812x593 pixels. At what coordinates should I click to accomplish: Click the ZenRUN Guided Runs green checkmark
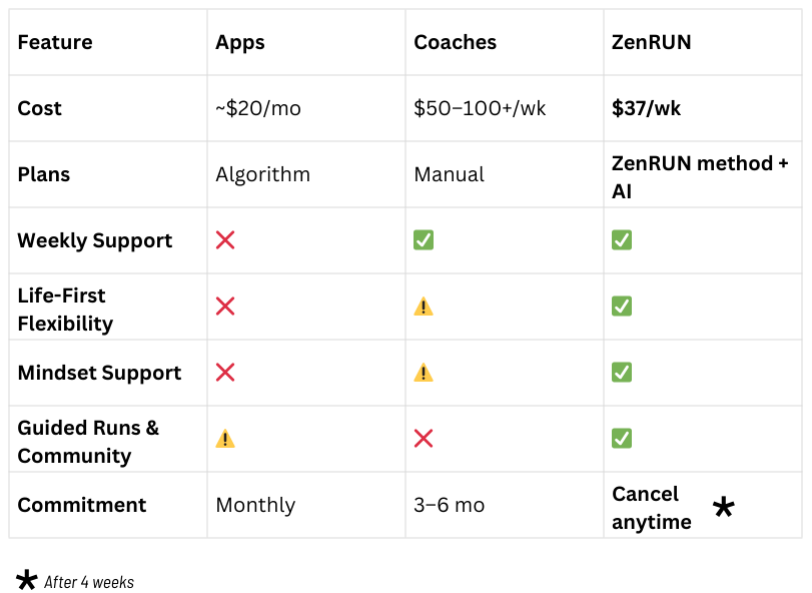click(x=621, y=438)
